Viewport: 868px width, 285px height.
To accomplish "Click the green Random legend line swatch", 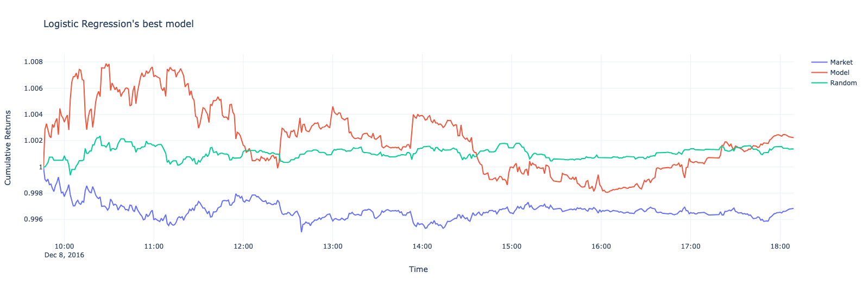I will (x=819, y=83).
